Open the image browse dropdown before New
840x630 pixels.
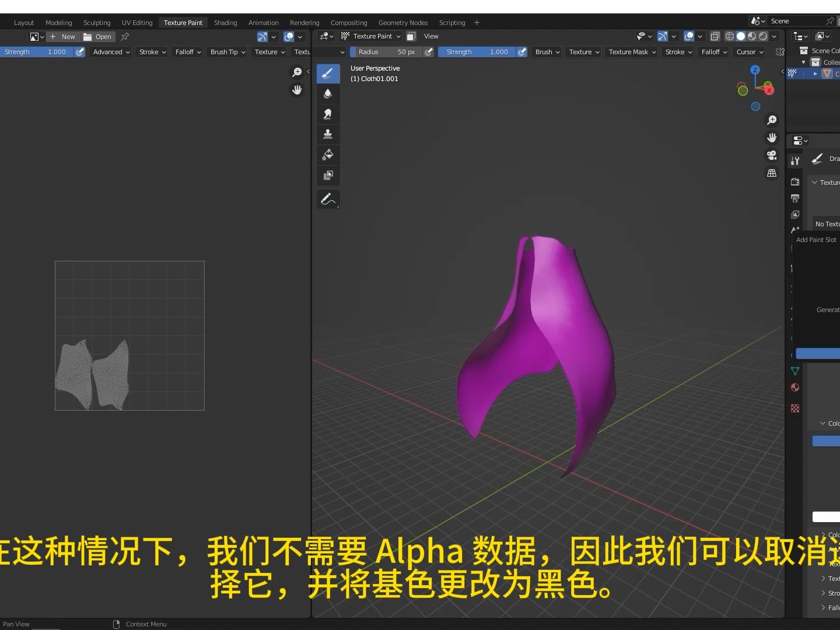37,37
